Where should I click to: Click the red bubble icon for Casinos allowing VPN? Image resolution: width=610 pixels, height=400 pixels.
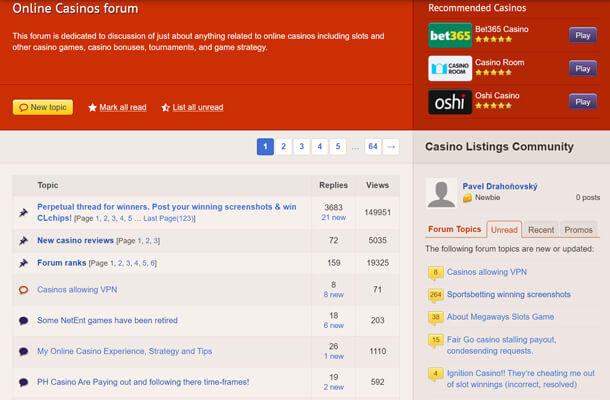click(x=23, y=290)
